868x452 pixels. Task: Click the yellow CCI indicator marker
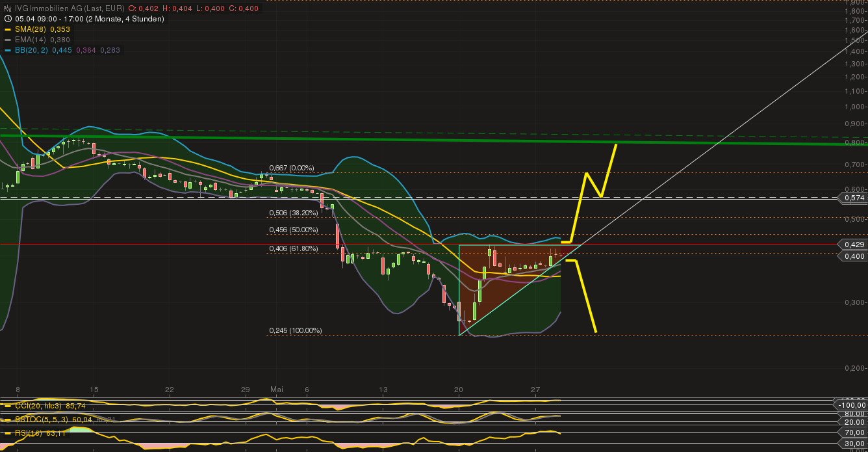pos(7,405)
